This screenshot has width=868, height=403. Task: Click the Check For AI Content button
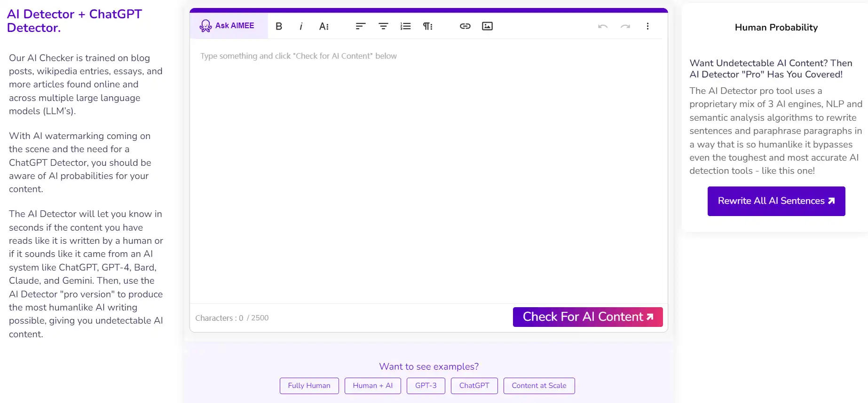588,317
